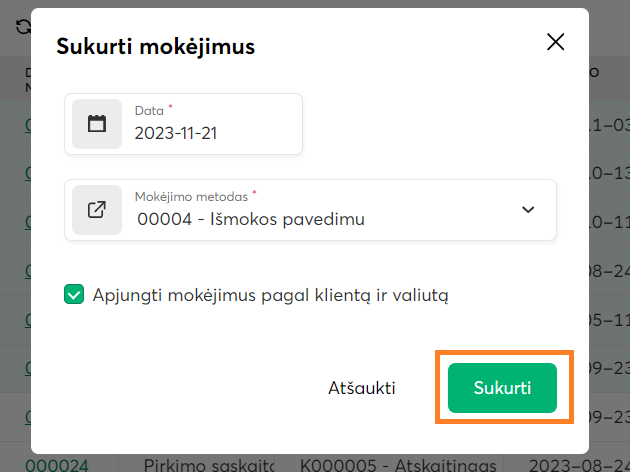
Task: Click the Apjungti mokėjimus pagal klientą ir valiutą label
Action: [x=270, y=295]
